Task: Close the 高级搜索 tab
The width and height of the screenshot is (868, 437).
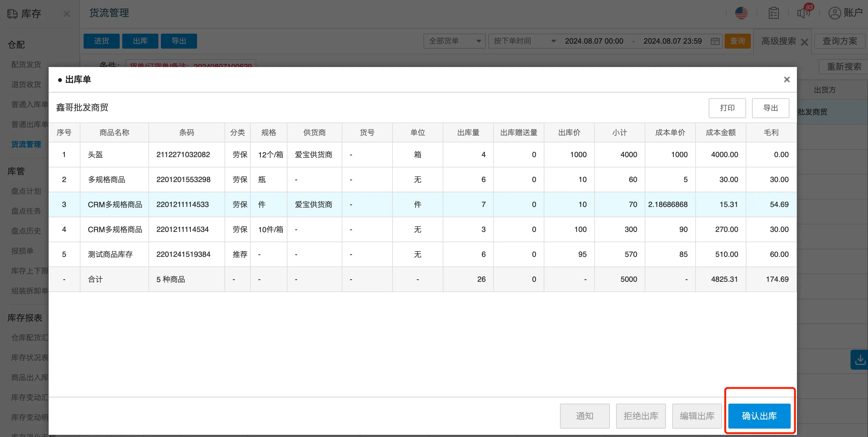Action: pyautogui.click(x=804, y=42)
